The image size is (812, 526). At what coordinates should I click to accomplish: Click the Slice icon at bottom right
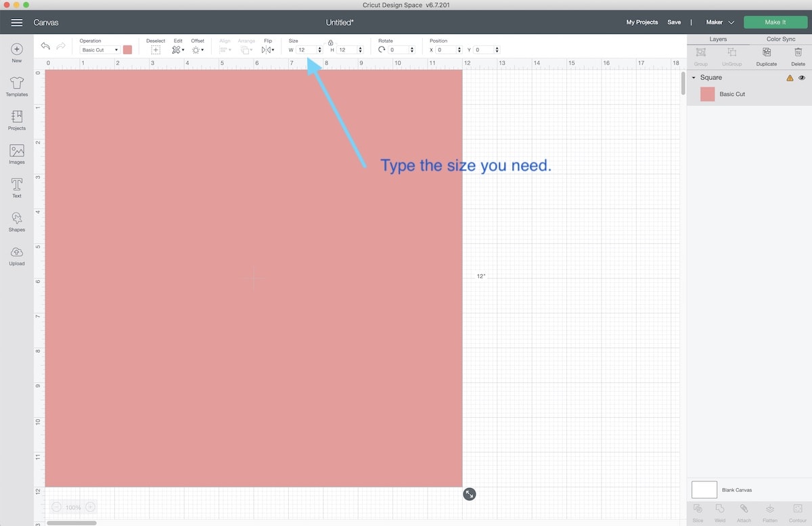698,511
